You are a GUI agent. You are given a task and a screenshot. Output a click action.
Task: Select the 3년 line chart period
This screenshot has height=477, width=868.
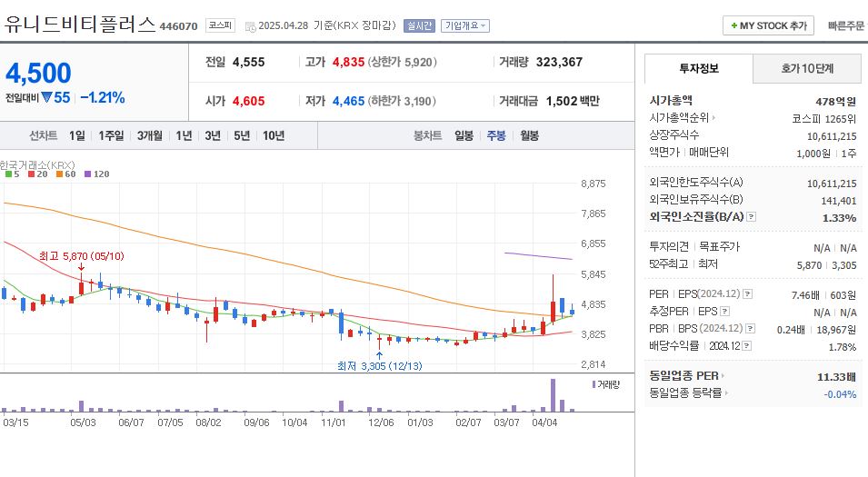[213, 135]
